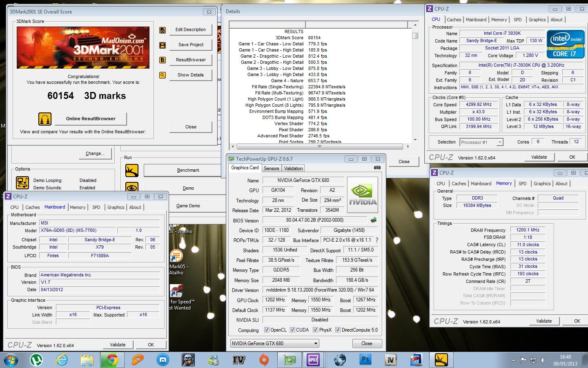Toggle the DirectCompute 5.0 checkbox
Viewport: 588px width, 368px height.
click(338, 330)
